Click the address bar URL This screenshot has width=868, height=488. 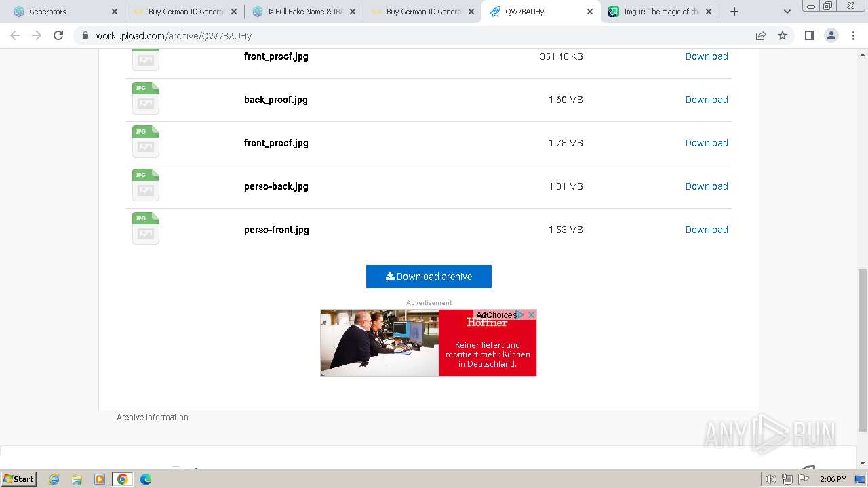pos(174,35)
